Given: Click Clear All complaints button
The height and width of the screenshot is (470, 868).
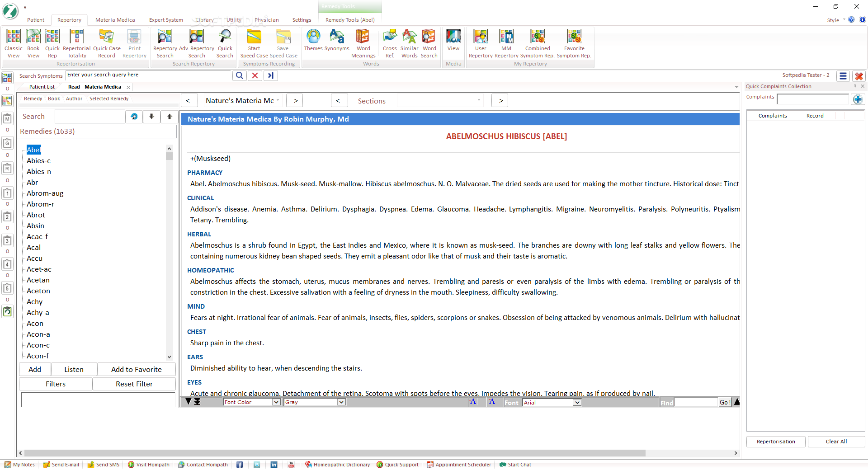Looking at the screenshot, I should pyautogui.click(x=836, y=442).
